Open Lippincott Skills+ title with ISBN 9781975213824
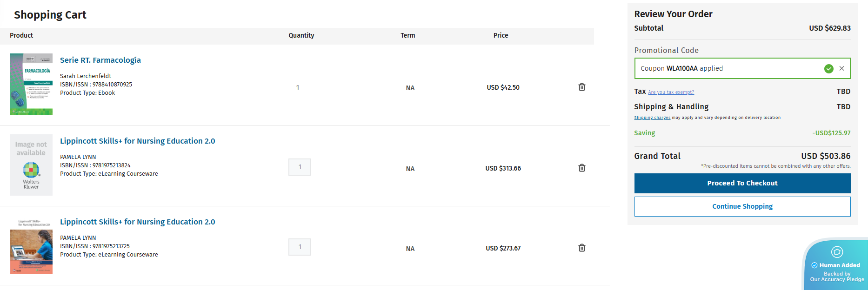Image resolution: width=868 pixels, height=290 pixels. pyautogui.click(x=137, y=141)
